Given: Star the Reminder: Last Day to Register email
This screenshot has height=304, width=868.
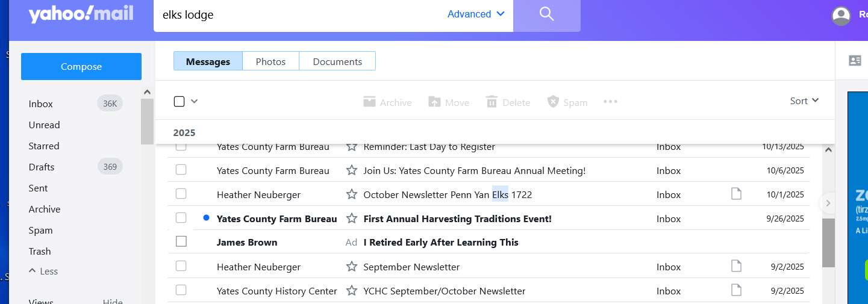Looking at the screenshot, I should click(x=352, y=146).
